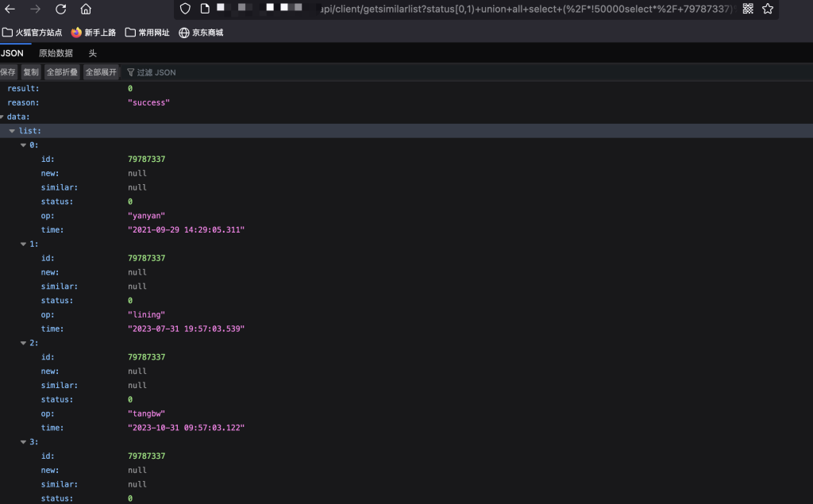Collapse list item 2
Screen dimensions: 813x504
tap(23, 343)
